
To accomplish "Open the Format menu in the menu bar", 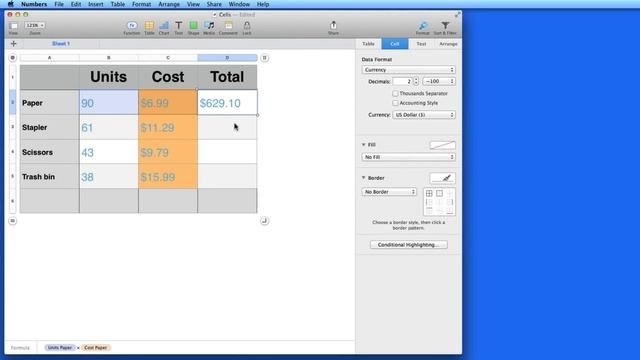I will (x=141, y=4).
